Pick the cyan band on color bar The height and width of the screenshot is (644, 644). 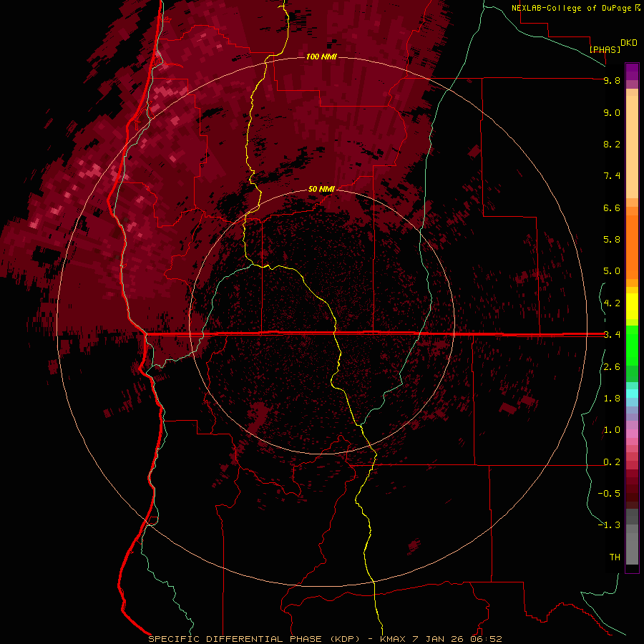[632, 393]
